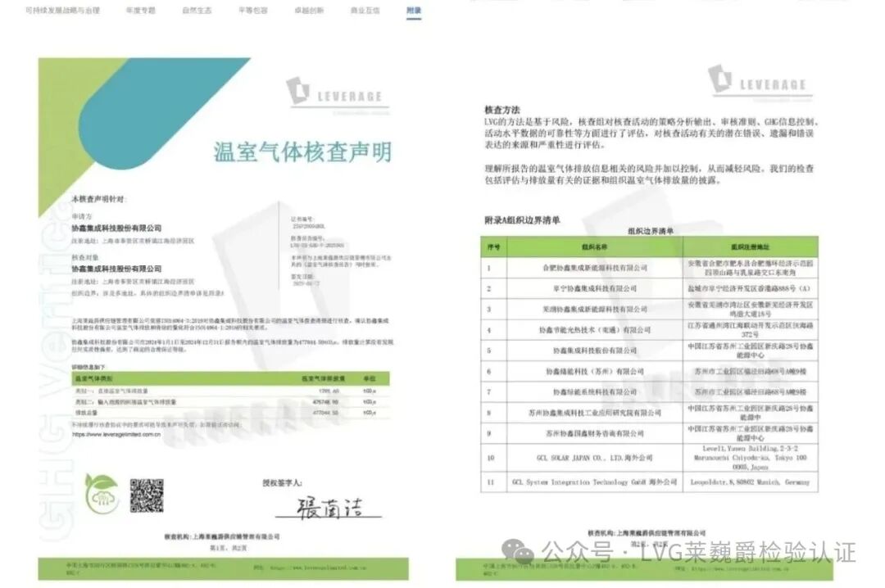The width and height of the screenshot is (885, 588).
Task: Click the 组织注册地址 column header
Action: [751, 247]
